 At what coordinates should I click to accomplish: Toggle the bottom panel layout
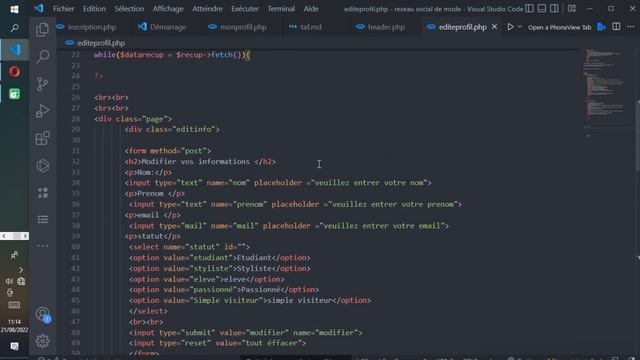pos(542,8)
